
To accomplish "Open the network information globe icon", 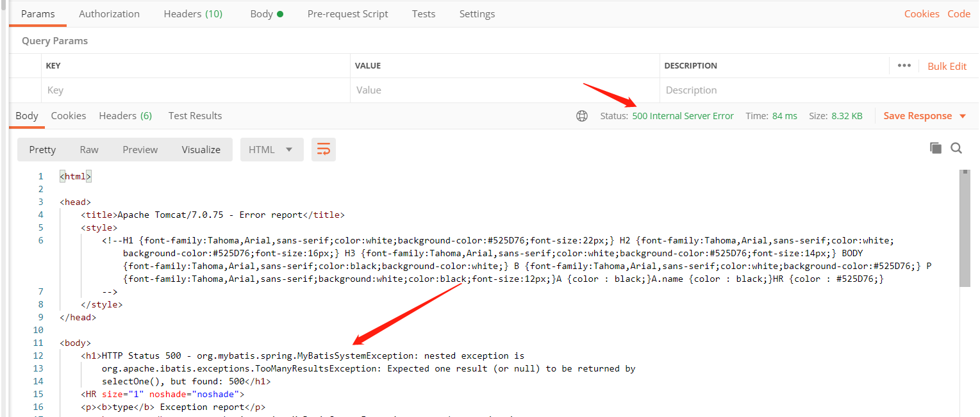I will click(582, 116).
